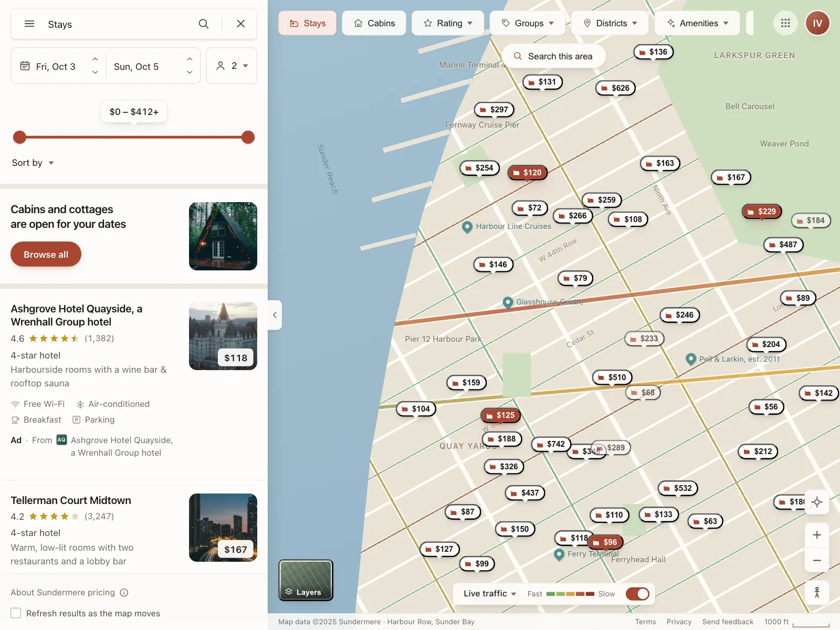
Task: Click the Pell & Larkin place pin
Action: pyautogui.click(x=691, y=359)
